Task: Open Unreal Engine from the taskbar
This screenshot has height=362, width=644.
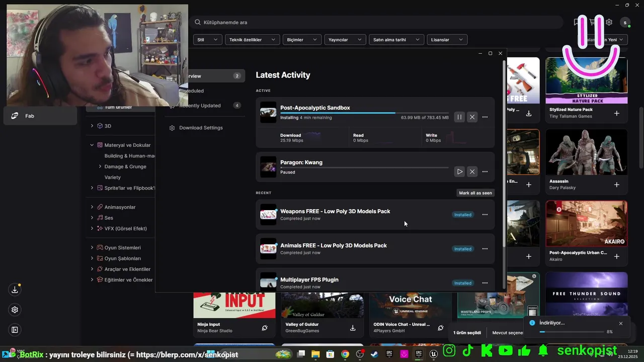Action: [433, 354]
